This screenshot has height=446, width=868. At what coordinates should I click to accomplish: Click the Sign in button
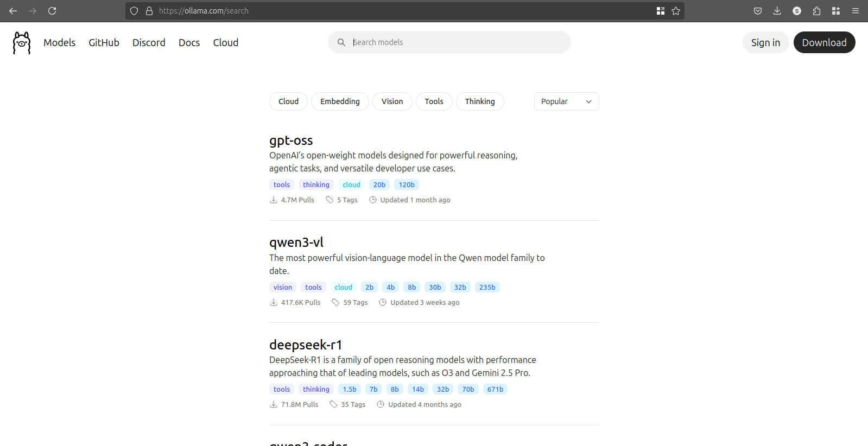click(765, 43)
